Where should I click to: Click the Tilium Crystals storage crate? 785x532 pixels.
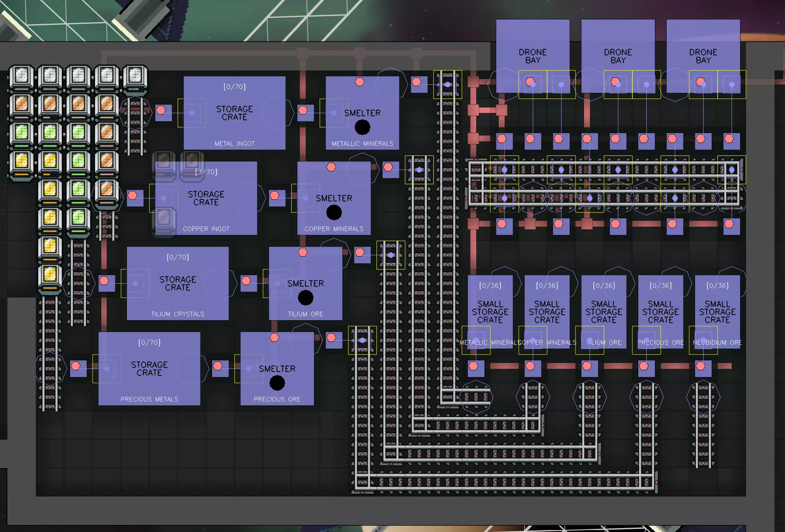pyautogui.click(x=178, y=284)
